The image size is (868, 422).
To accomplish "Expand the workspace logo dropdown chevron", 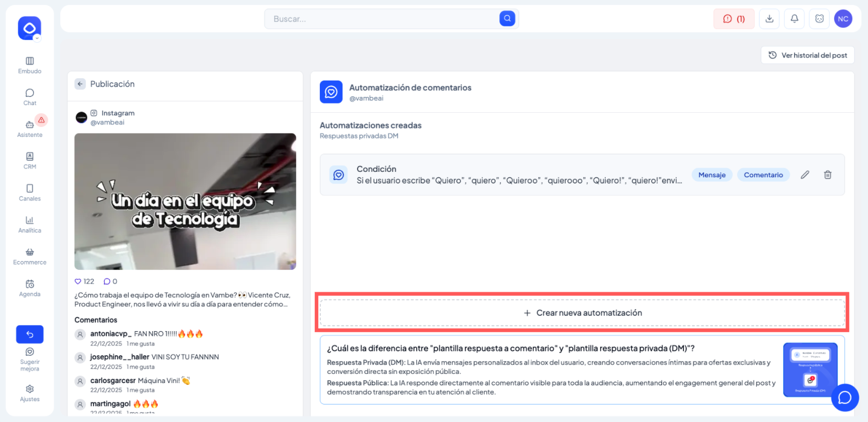I will 37,38.
